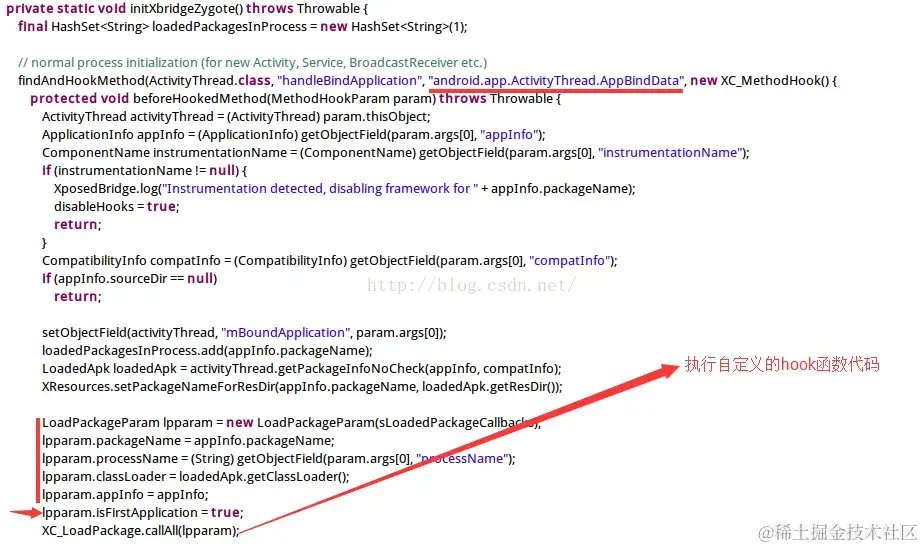
Task: Click the 'LoadPackageParam lpparam = new' line
Action: coord(291,423)
